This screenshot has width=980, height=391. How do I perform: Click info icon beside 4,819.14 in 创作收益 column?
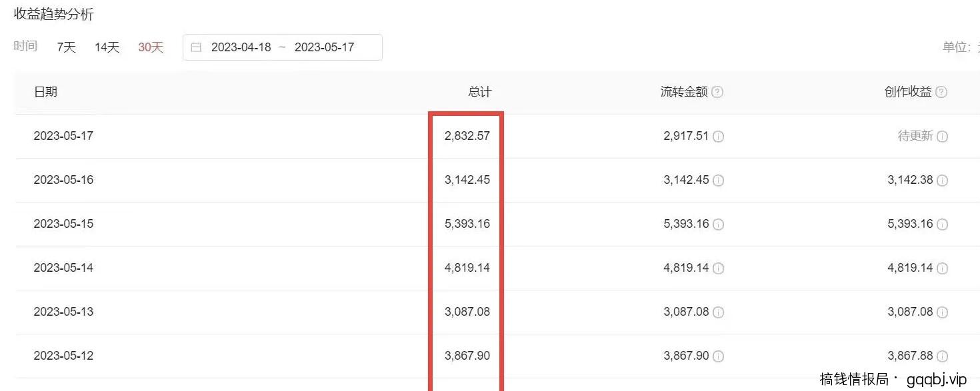pos(942,268)
